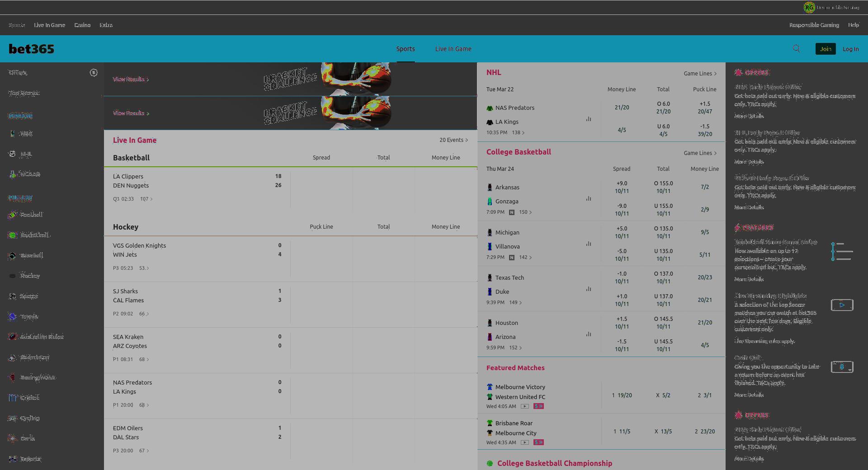Open stats chart for Arkansas vs Gonzaga
Screen dimensions: 868x470
tap(589, 198)
